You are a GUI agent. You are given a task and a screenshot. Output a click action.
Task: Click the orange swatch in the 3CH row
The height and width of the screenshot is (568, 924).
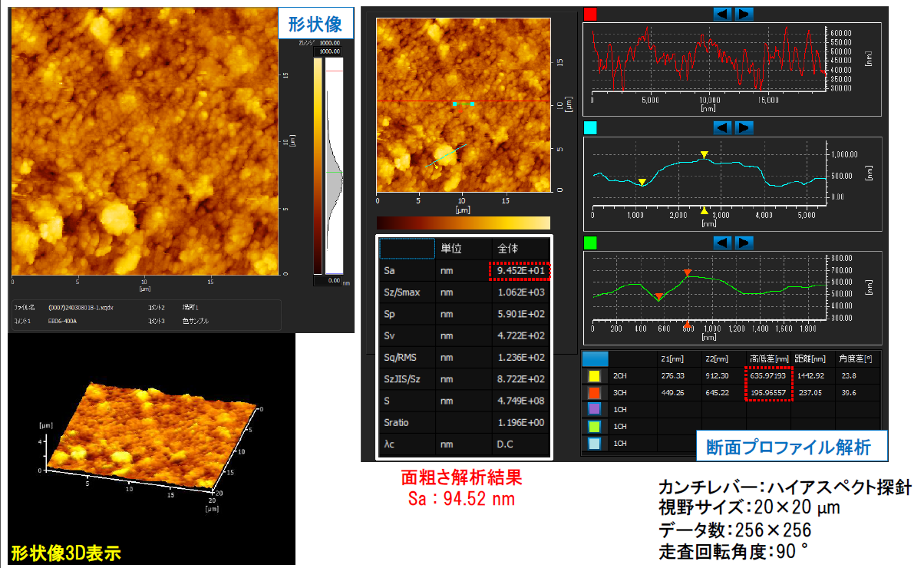595,393
